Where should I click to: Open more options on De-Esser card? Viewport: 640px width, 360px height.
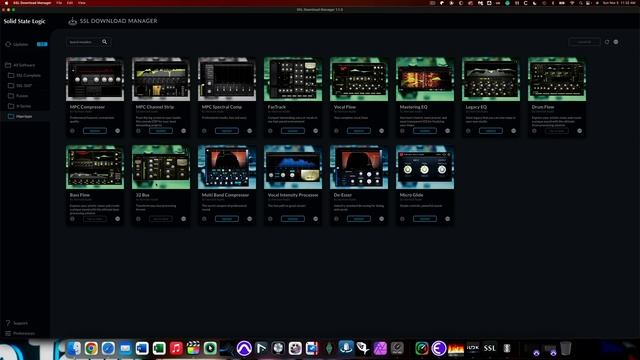(382, 219)
